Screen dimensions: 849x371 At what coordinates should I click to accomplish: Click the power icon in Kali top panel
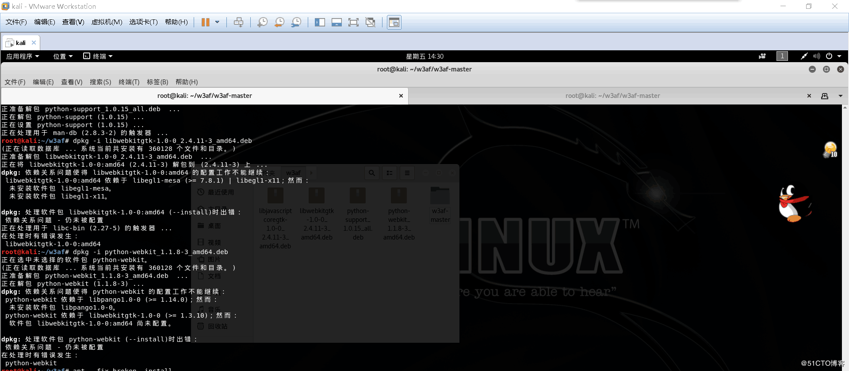pos(830,56)
